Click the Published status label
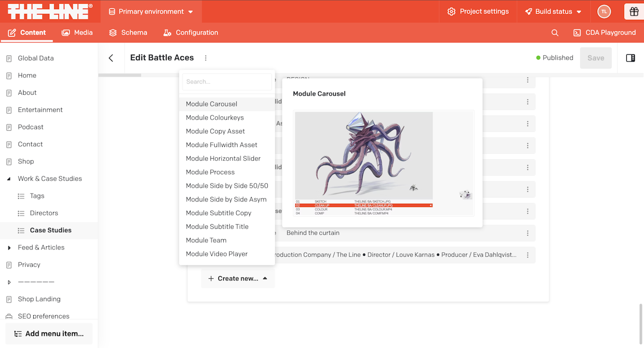Screen dimensions: 644x348 (x=555, y=58)
